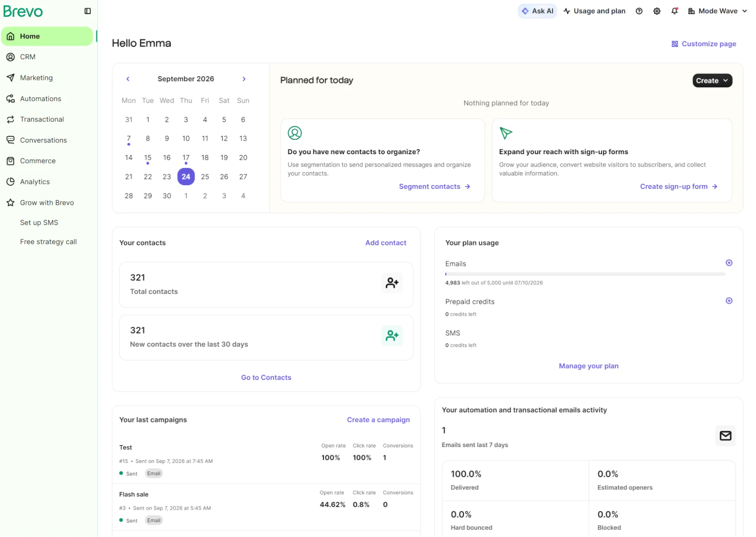Viewport: 756px width, 537px height.
Task: Open Usage and plan
Action: pos(594,11)
